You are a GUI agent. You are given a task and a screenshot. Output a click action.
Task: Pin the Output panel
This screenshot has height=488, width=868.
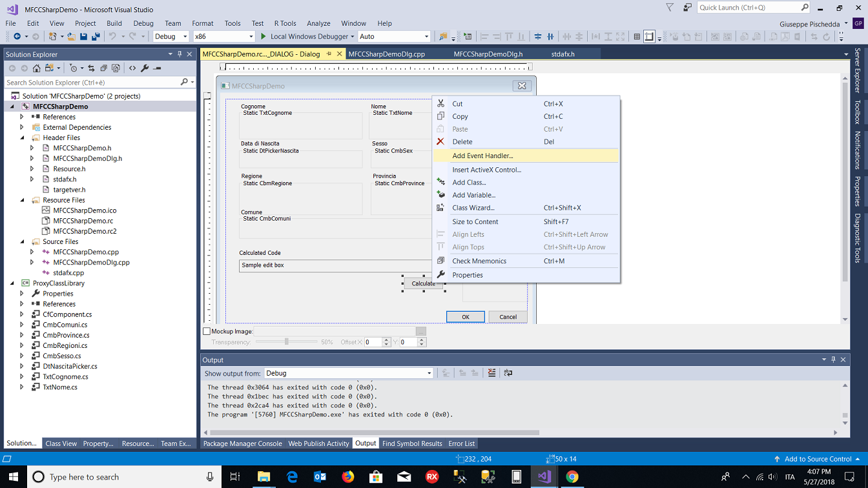pyautogui.click(x=833, y=360)
